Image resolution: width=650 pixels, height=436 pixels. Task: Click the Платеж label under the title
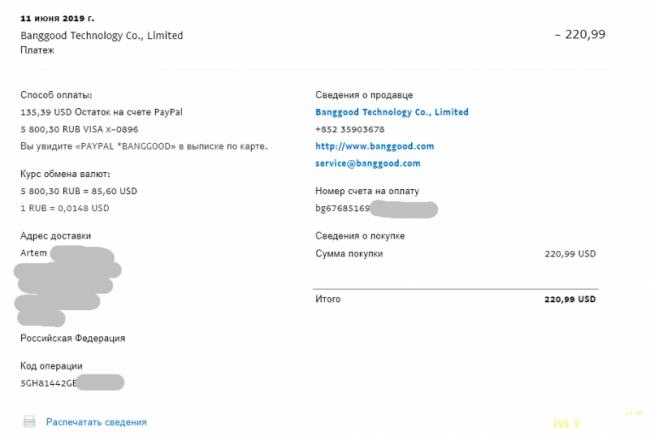coord(37,50)
